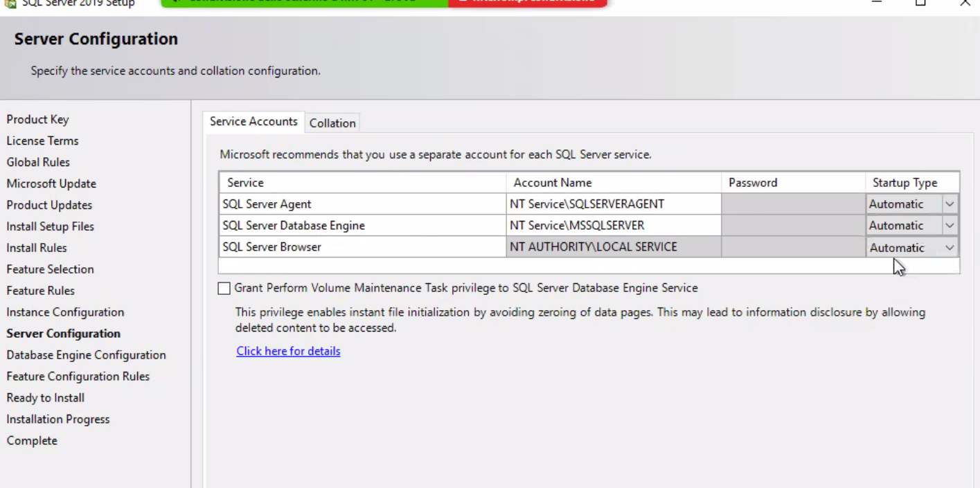This screenshot has width=980, height=488.
Task: Open Startup Type dropdown for SQL Server Browser
Action: coord(950,246)
